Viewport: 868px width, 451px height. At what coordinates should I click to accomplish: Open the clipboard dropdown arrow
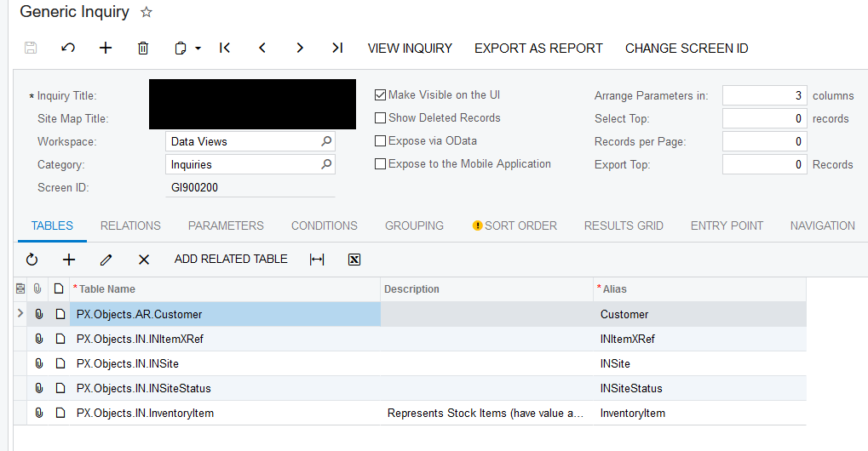click(x=198, y=49)
